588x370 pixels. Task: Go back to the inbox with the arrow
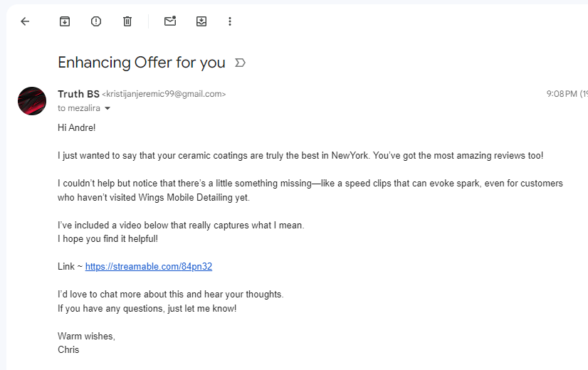pos(25,21)
